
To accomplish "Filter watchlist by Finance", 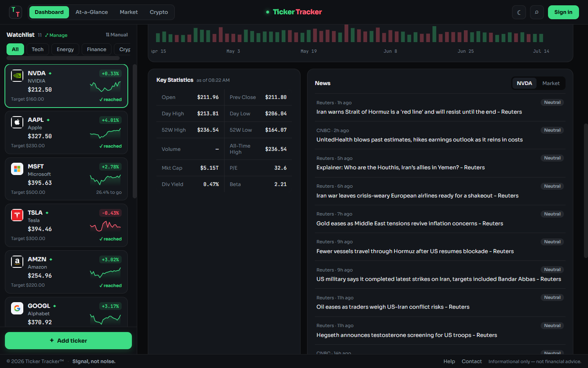I will pos(96,49).
